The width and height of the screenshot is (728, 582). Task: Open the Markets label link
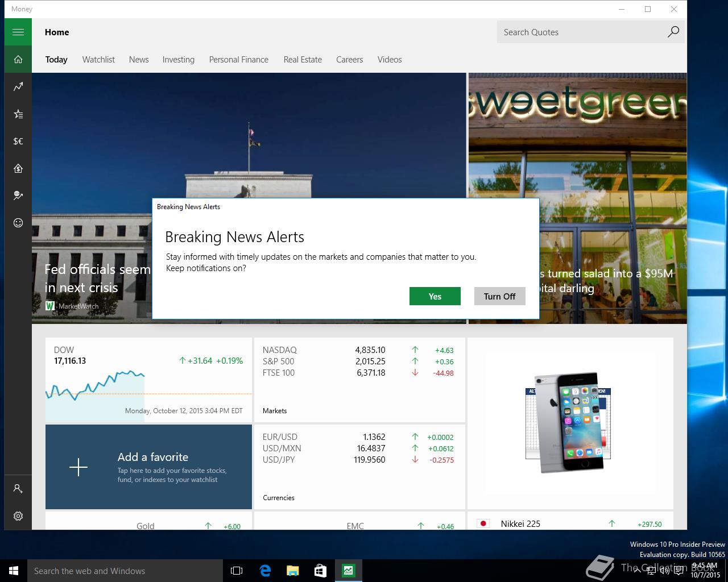click(275, 411)
